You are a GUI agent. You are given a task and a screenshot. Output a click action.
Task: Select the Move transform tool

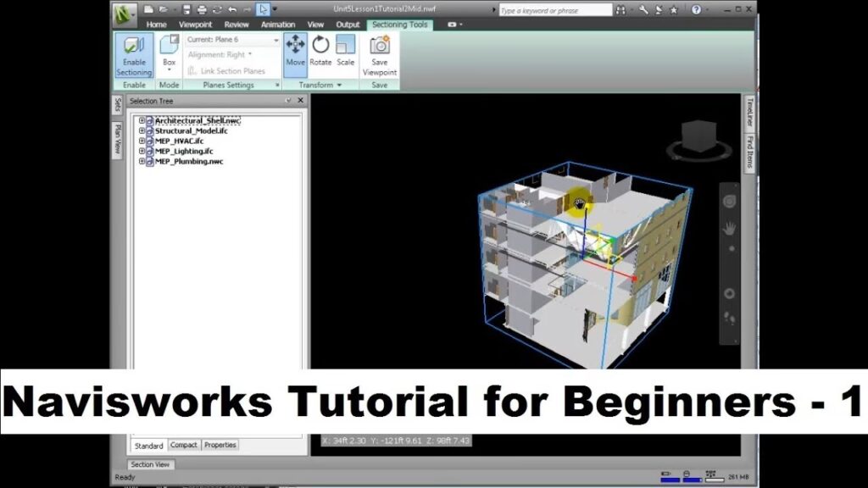click(x=295, y=51)
